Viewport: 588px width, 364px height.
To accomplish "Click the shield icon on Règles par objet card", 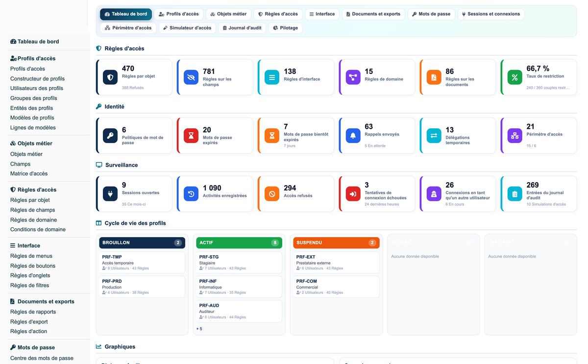I will point(110,77).
